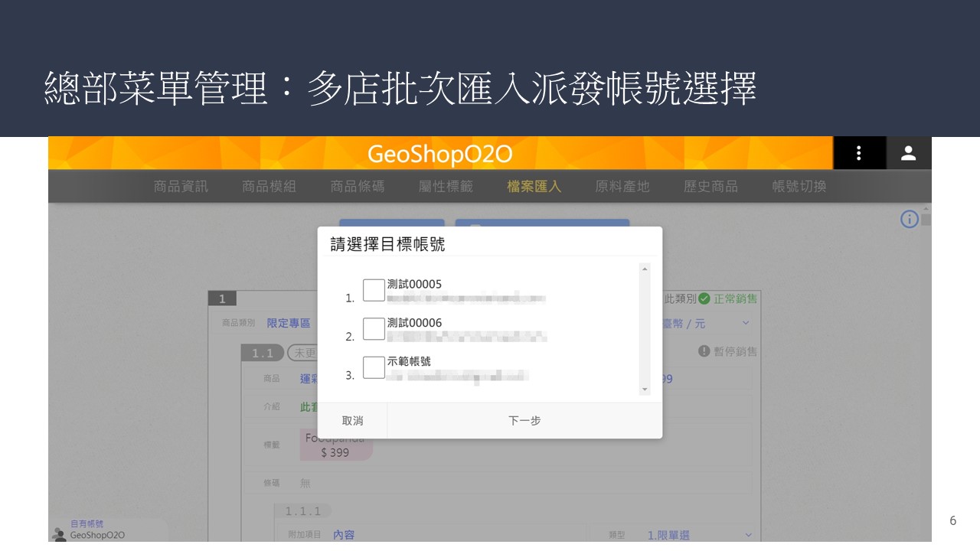Image resolution: width=980 pixels, height=551 pixels.
Task: Check the box for 測試00005
Action: click(374, 290)
